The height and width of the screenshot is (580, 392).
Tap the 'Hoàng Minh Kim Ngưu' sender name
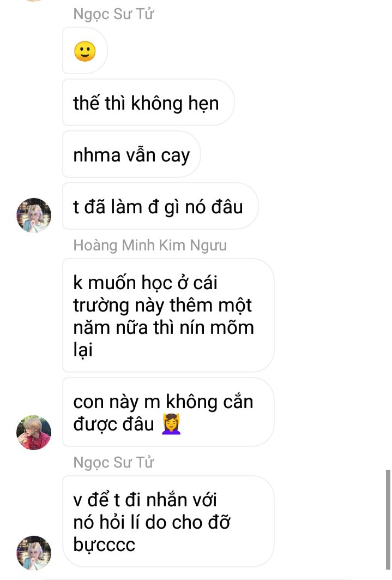click(150, 245)
